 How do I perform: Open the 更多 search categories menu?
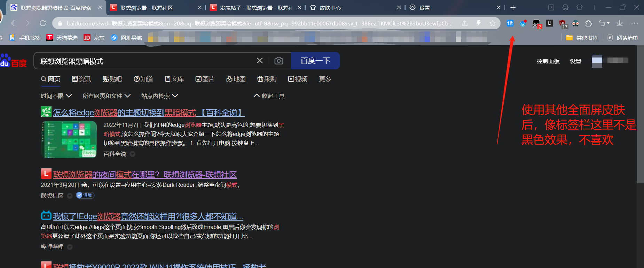pos(325,79)
